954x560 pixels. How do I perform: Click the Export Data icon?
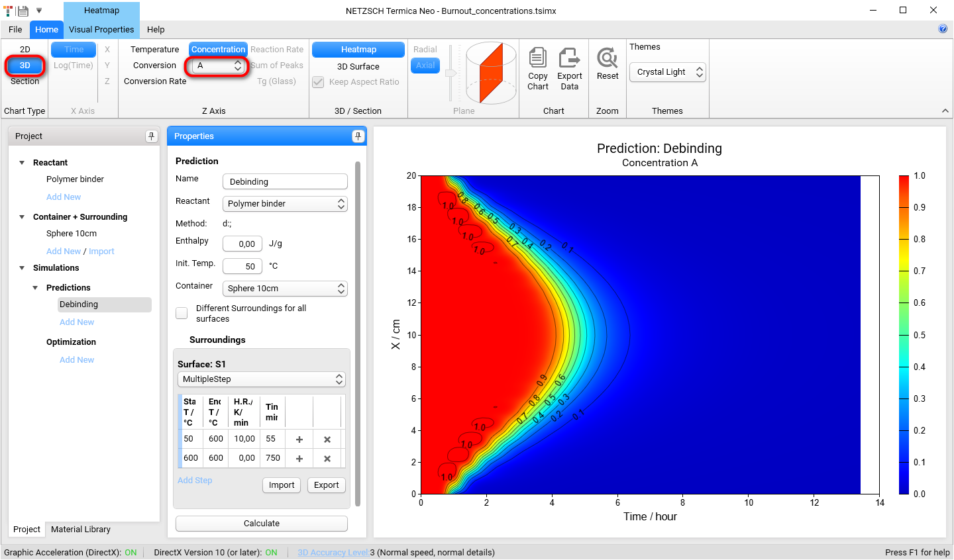pos(569,66)
